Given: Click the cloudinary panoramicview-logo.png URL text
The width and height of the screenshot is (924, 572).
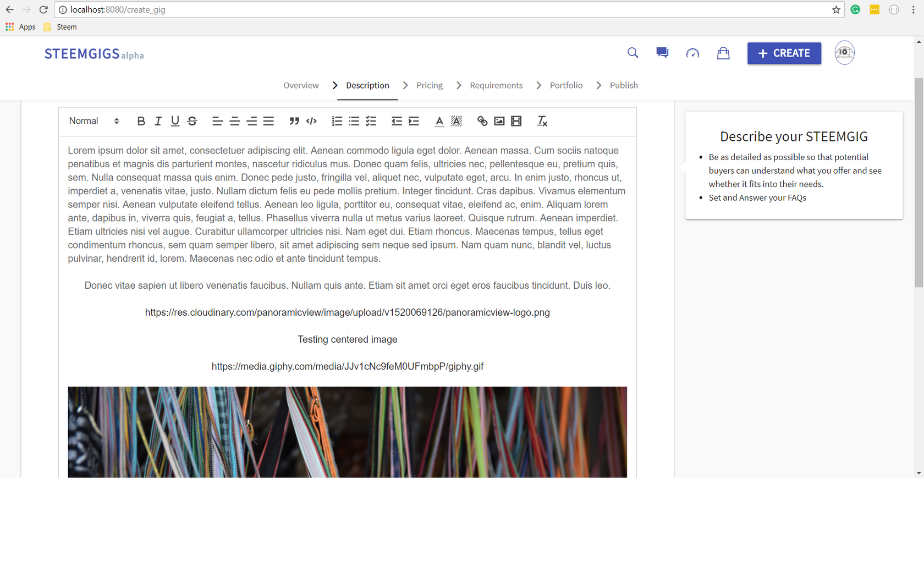Looking at the screenshot, I should [x=348, y=312].
